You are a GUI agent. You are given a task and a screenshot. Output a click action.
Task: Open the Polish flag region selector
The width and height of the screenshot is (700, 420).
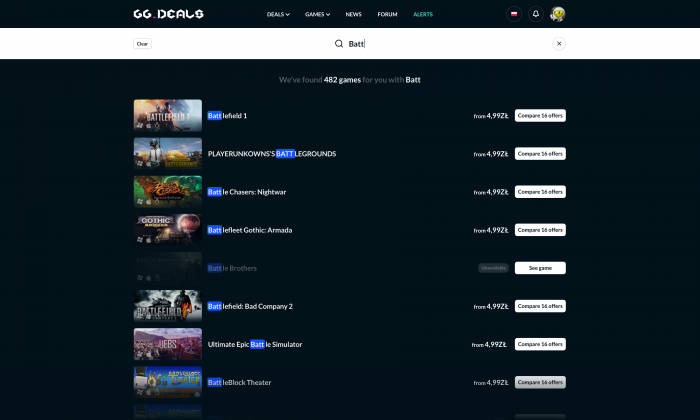(514, 14)
